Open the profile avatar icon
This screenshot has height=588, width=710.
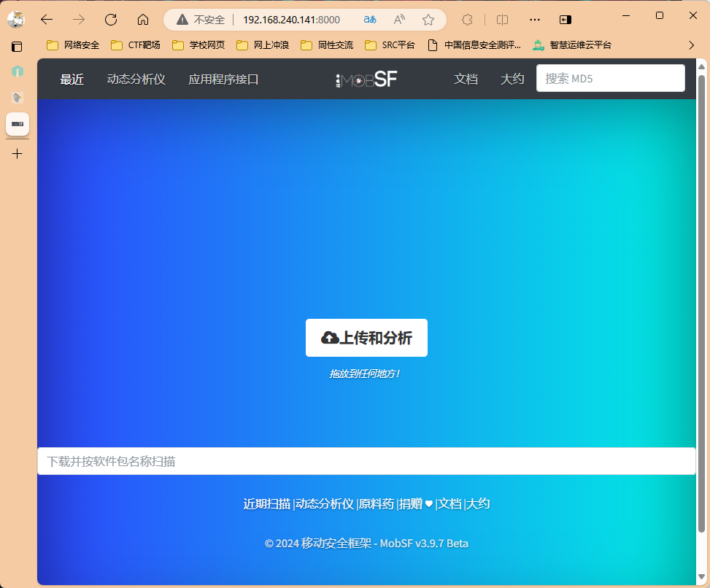[x=16, y=20]
